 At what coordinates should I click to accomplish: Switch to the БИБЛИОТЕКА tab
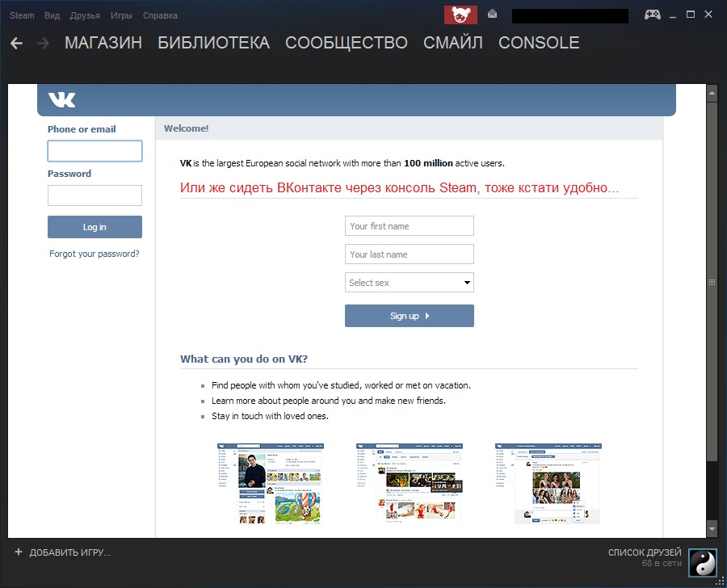pyautogui.click(x=214, y=43)
